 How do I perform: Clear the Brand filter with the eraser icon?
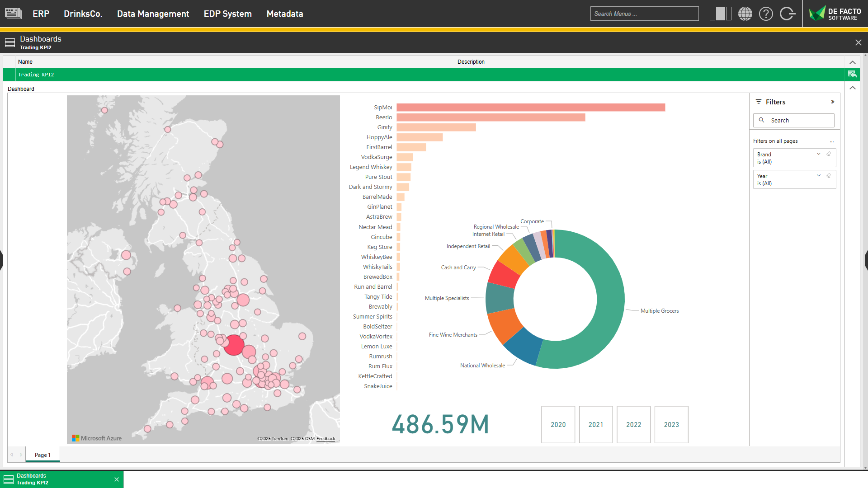pos(828,153)
